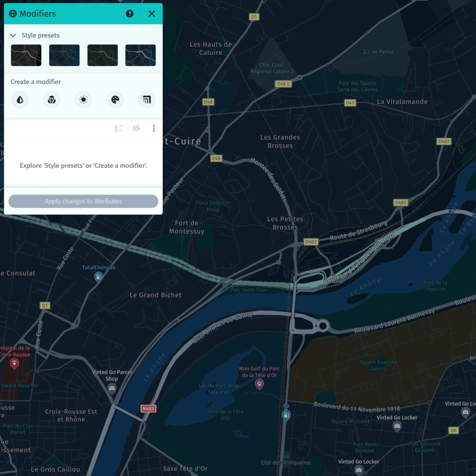476x476 pixels.
Task: Click the N483 road shield
Action: (148, 409)
